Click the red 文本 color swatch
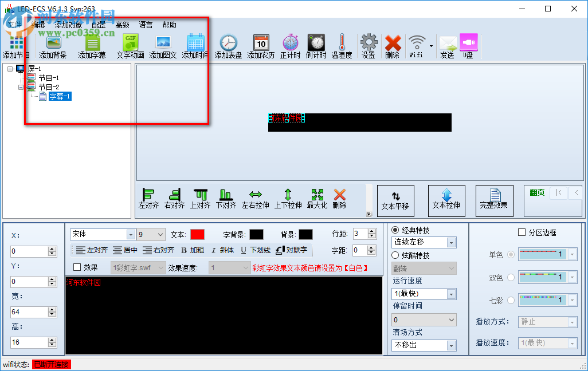This screenshot has width=588, height=371. [198, 234]
